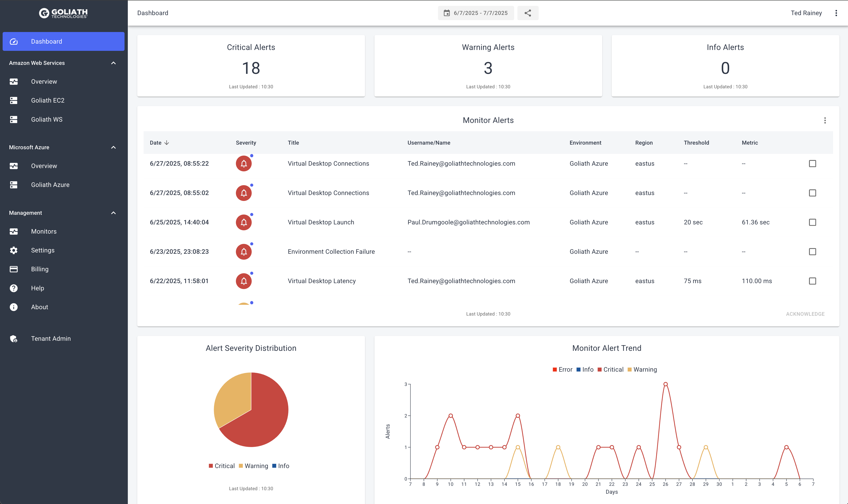Open the Tenant Admin link

[x=64, y=339]
